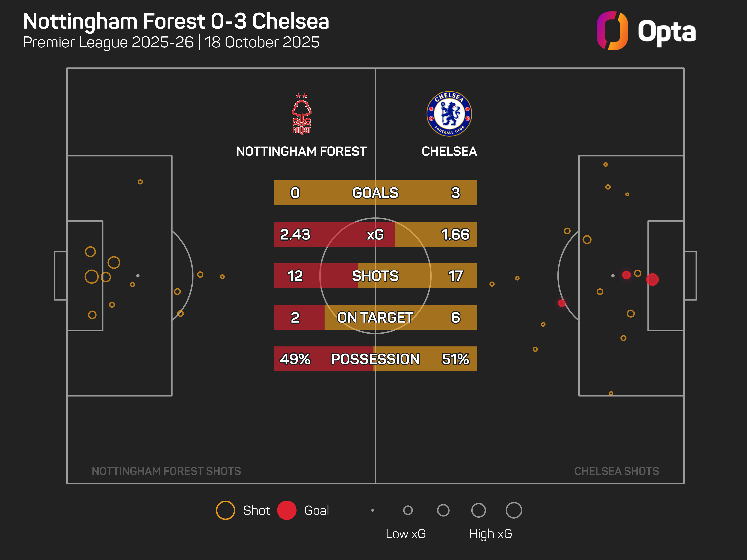Click the red Goal legend circle
Screen dimensions: 747x560
point(287,510)
